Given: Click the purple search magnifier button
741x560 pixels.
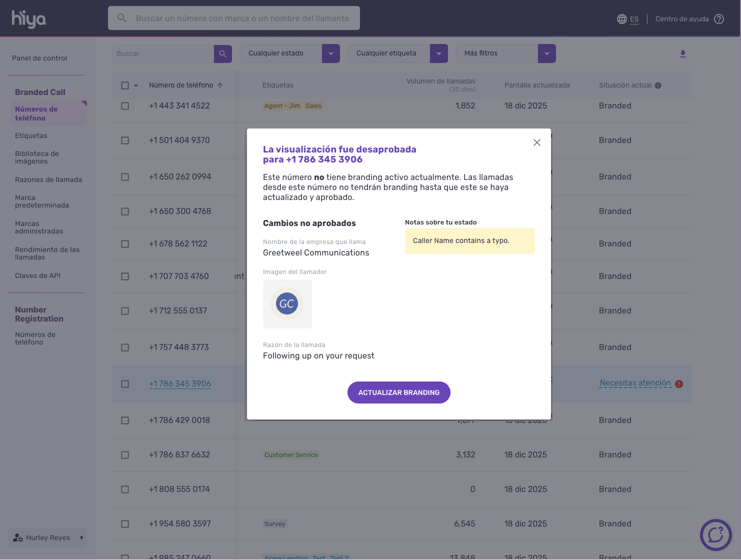Looking at the screenshot, I should click(223, 53).
